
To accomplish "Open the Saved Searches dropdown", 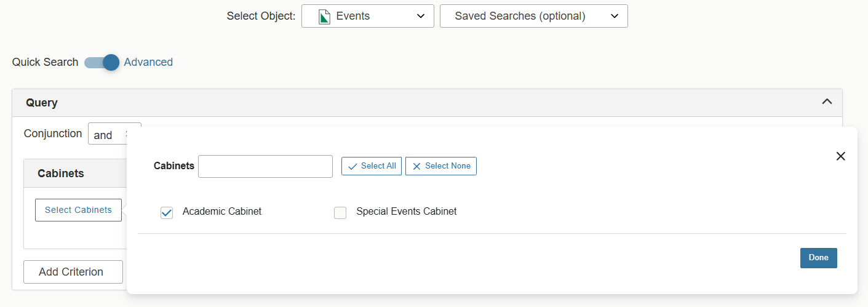I will (533, 16).
